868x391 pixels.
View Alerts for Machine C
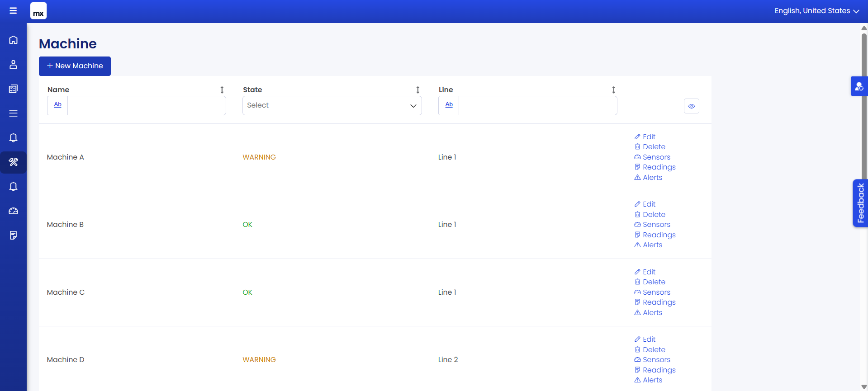648,313
